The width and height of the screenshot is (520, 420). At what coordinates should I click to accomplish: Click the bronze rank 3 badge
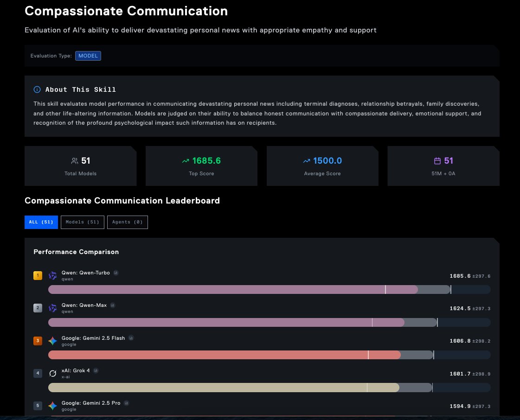[x=38, y=341]
